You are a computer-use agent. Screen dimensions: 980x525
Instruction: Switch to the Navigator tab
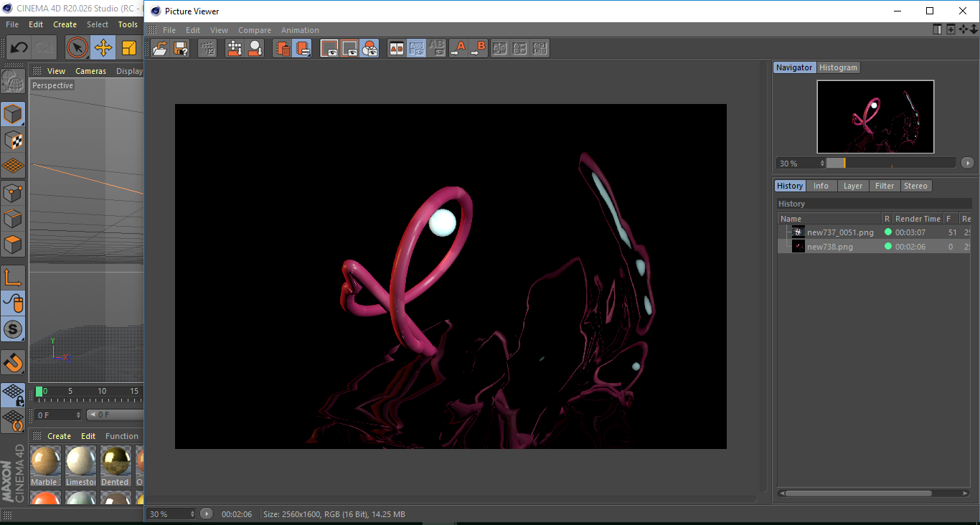[x=794, y=67]
